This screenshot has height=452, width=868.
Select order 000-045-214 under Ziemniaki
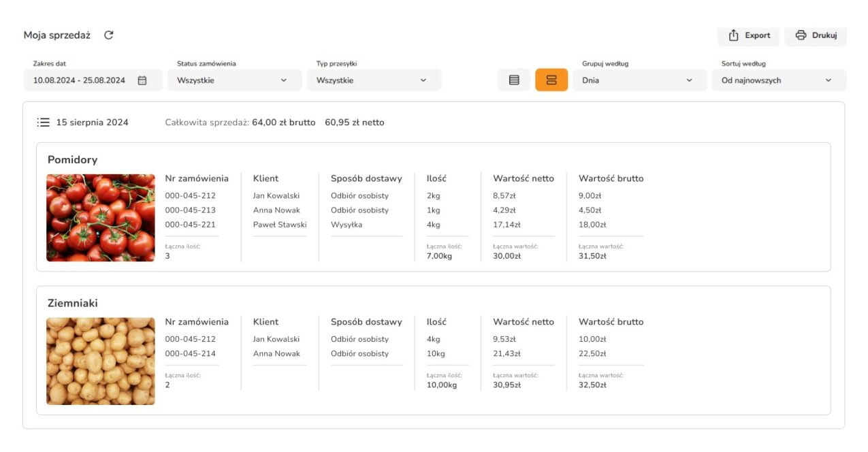(190, 353)
